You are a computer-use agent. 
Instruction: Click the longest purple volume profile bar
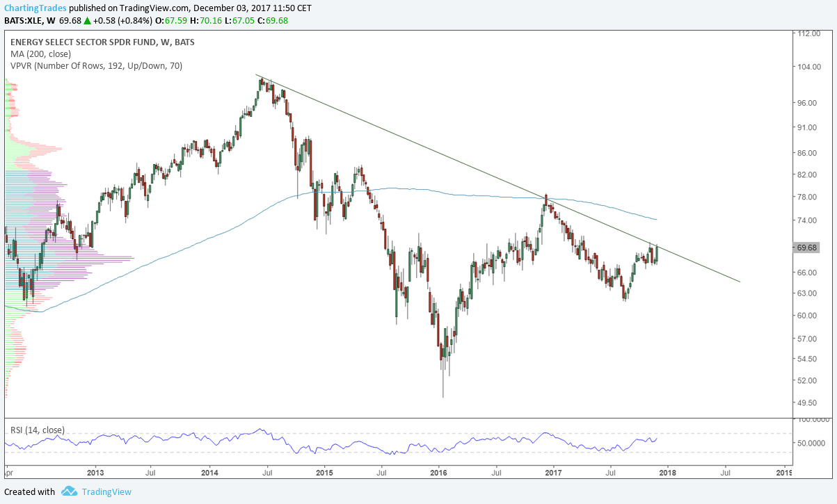104,258
